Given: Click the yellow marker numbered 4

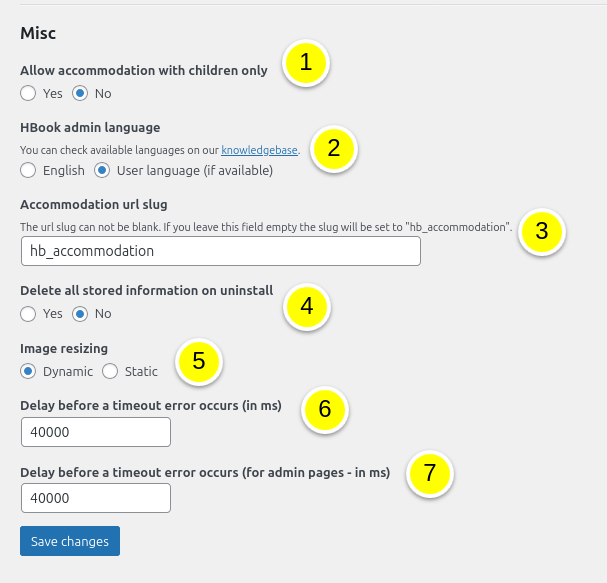Looking at the screenshot, I should point(307,306).
